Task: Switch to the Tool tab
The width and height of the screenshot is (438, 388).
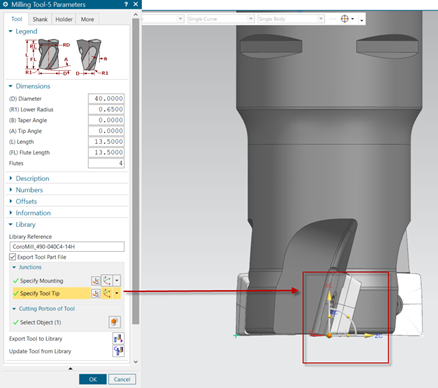Action: [17, 19]
